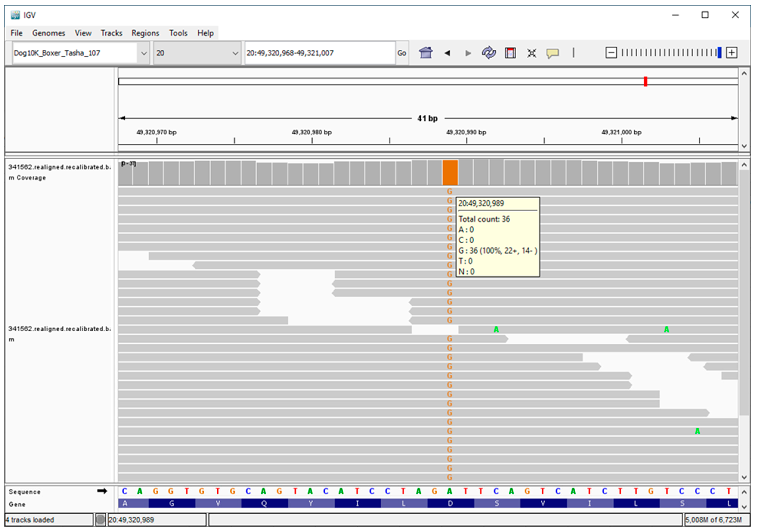
Task: Open the Regions menu
Action: [x=145, y=33]
